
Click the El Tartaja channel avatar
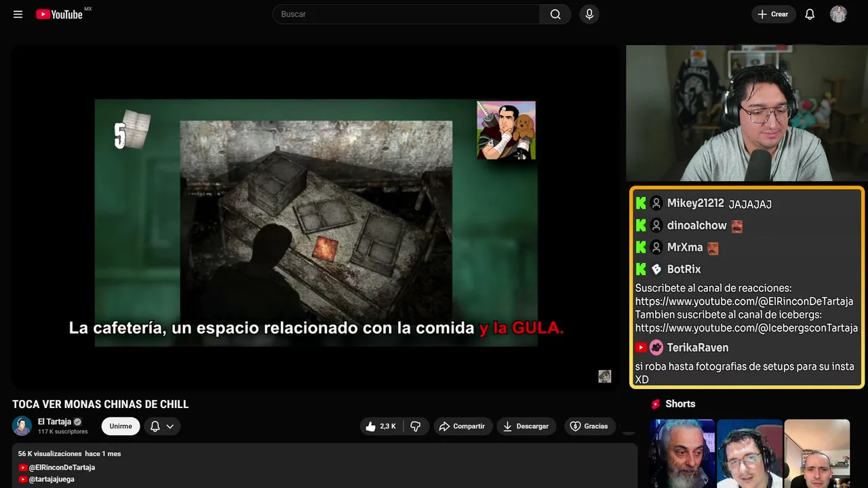(22, 426)
